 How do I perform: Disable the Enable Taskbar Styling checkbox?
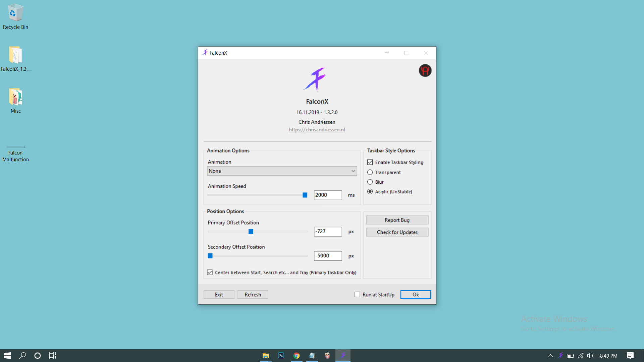pos(370,162)
